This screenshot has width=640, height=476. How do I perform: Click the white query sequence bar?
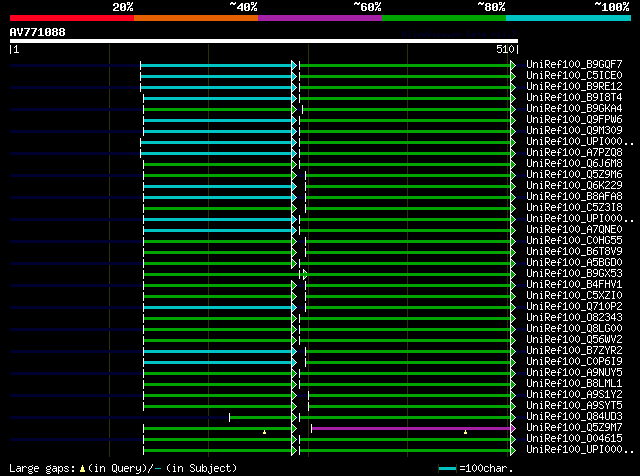pyautogui.click(x=264, y=41)
